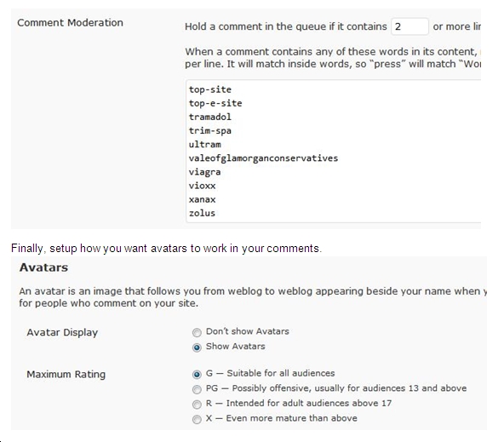This screenshot has height=442, width=504.
Task: Click the xanax line in the word list
Action: point(202,199)
